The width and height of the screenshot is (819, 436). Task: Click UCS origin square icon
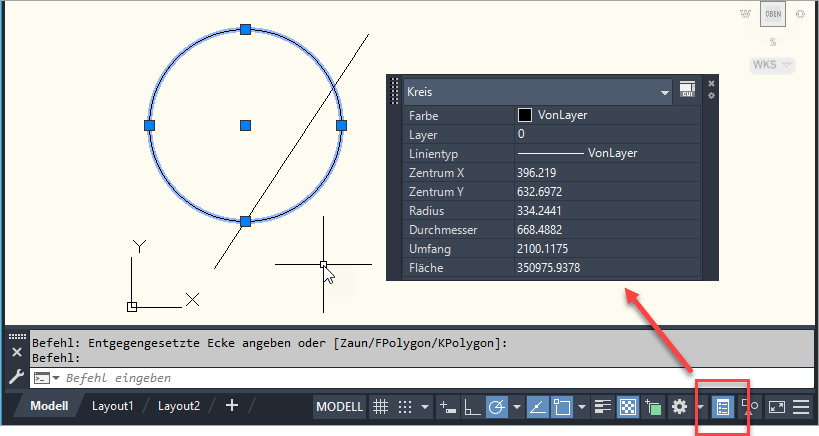pos(132,307)
